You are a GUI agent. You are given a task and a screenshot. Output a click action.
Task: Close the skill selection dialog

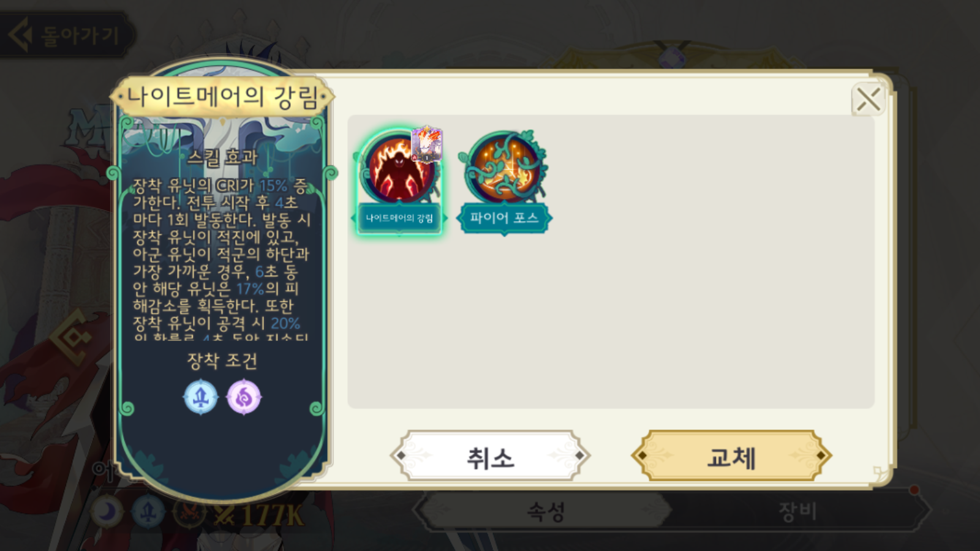click(x=868, y=99)
